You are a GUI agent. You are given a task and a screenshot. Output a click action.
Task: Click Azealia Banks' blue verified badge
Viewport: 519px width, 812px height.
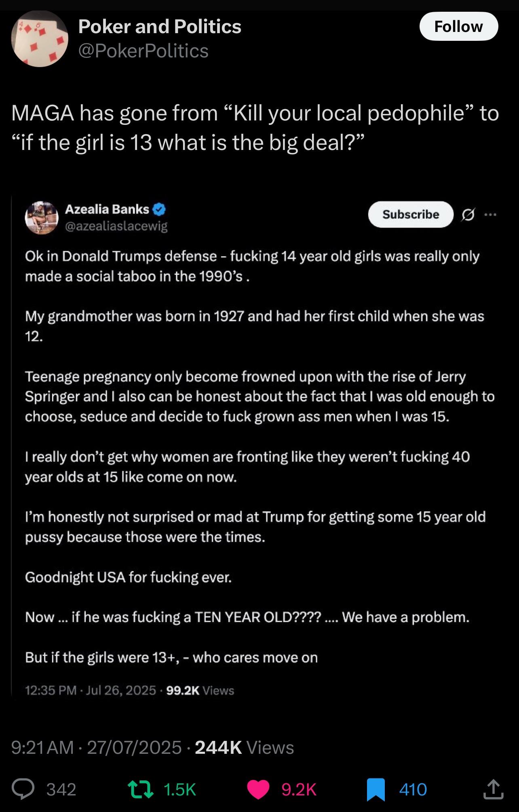tap(159, 209)
